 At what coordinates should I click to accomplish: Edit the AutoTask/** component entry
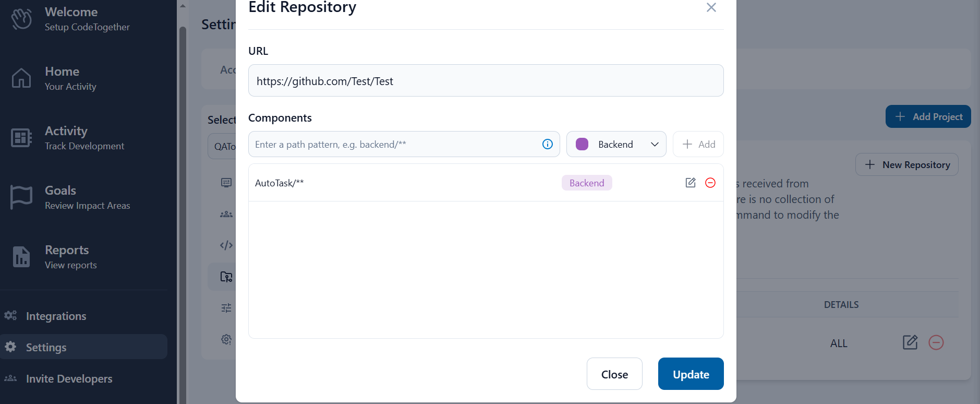[x=691, y=183]
